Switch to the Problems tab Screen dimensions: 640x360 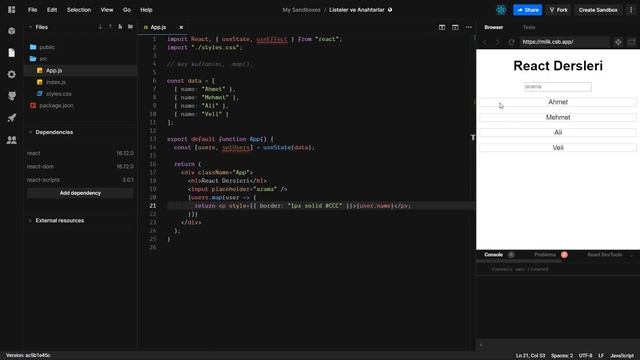click(x=545, y=255)
